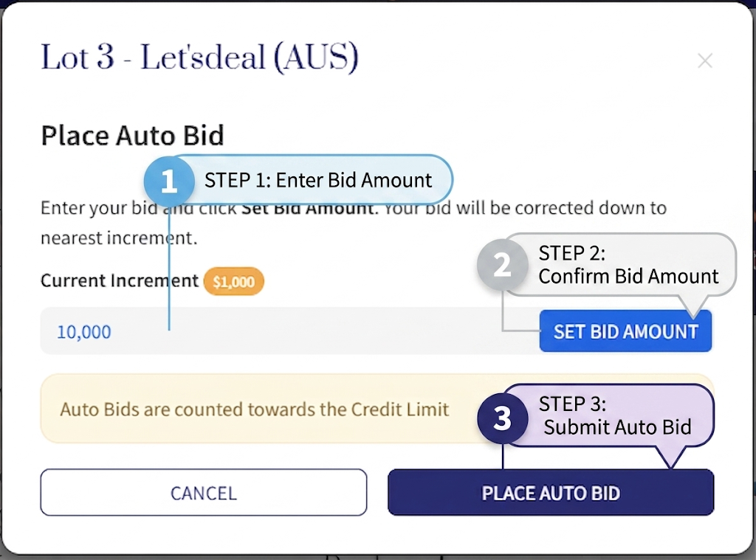Click the blue number 1 step circle
The width and height of the screenshot is (756, 560).
pyautogui.click(x=169, y=181)
